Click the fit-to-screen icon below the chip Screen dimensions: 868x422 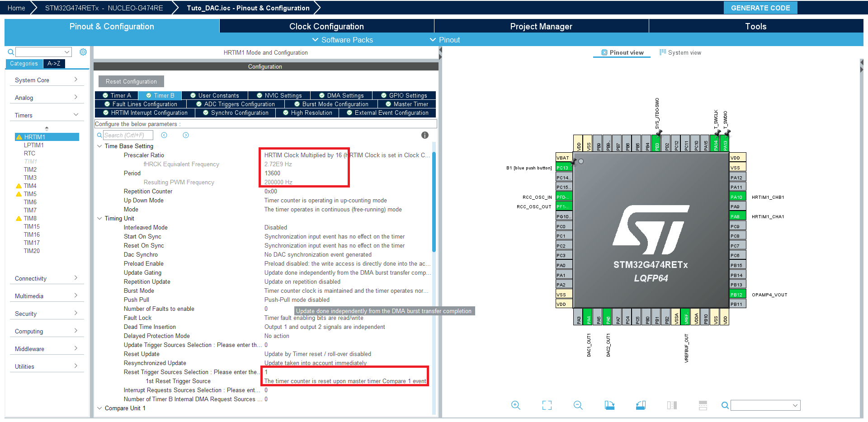(547, 405)
